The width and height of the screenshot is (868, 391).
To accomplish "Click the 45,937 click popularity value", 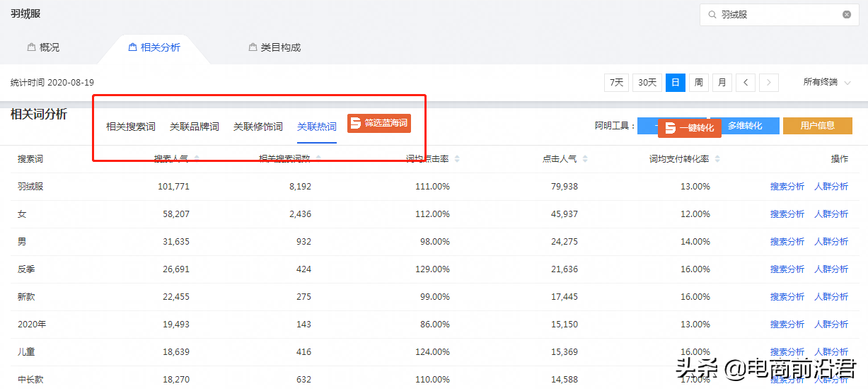I will coord(564,214).
